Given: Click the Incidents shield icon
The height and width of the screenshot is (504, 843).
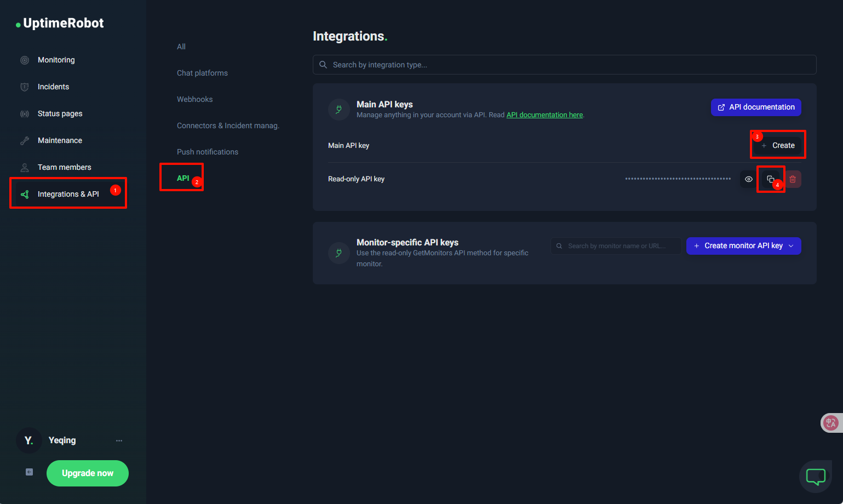Looking at the screenshot, I should 25,87.
